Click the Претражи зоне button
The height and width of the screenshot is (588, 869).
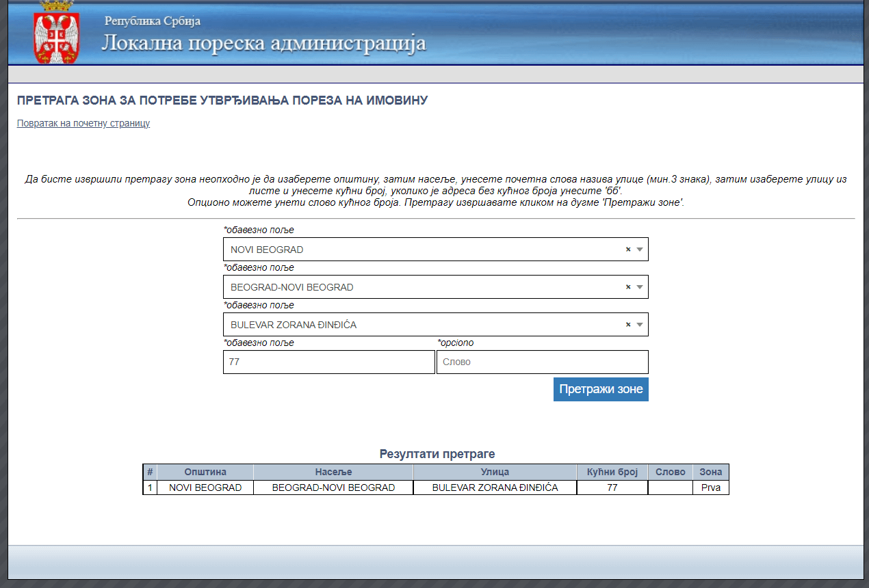tap(601, 389)
